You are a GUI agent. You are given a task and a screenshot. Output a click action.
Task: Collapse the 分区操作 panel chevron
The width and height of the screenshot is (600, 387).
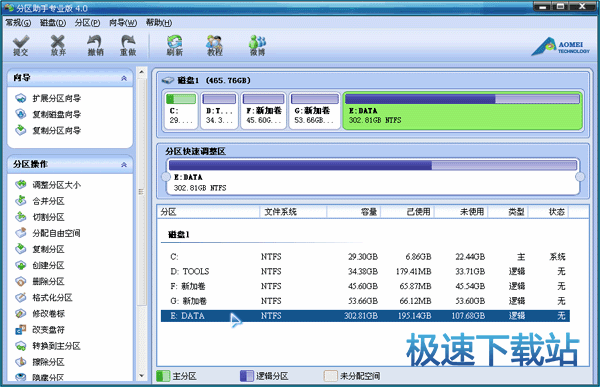pos(124,165)
